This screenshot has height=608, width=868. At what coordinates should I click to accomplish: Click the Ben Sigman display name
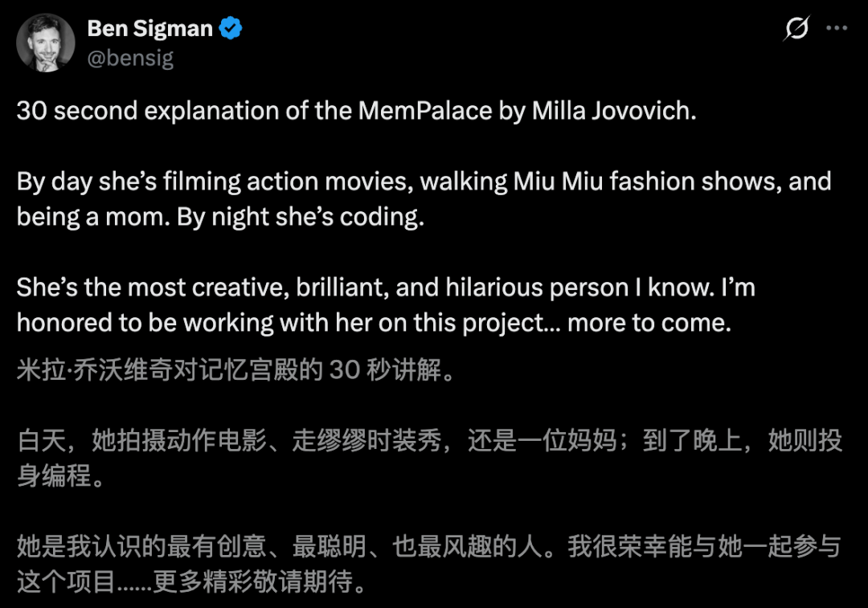149,29
